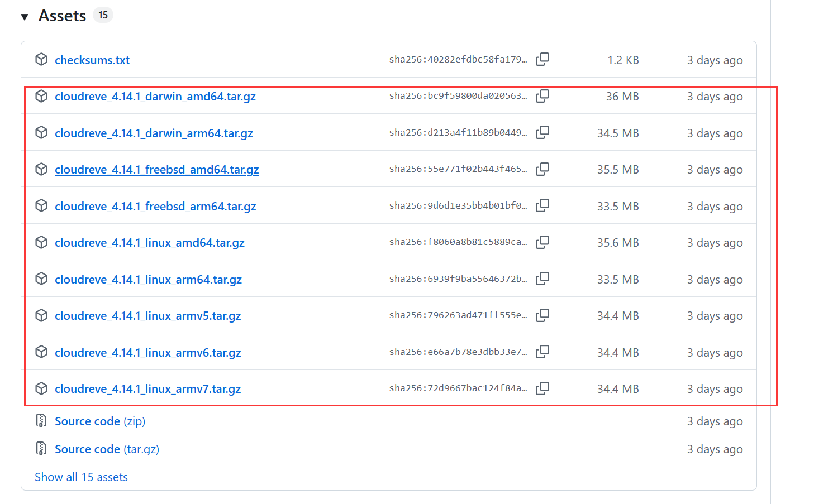Copy SHA256 hash for darwin_arm64 archive
The height and width of the screenshot is (504, 814).
pos(542,133)
